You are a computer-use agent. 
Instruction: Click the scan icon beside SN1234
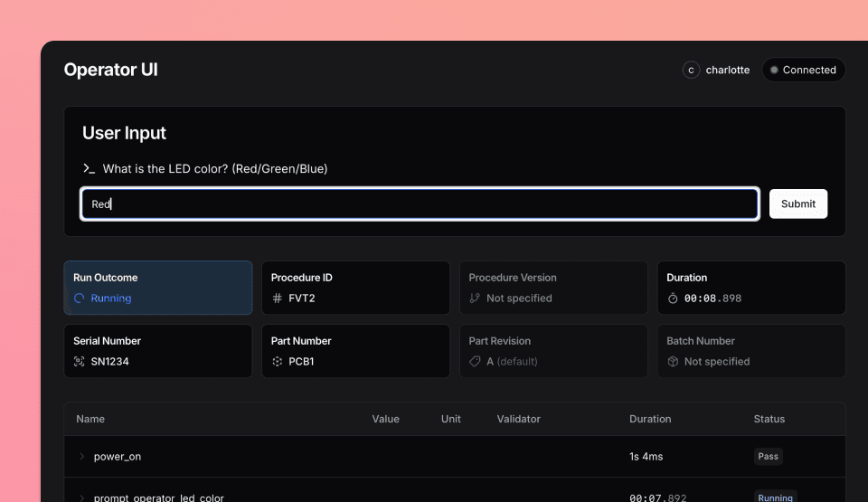point(80,361)
